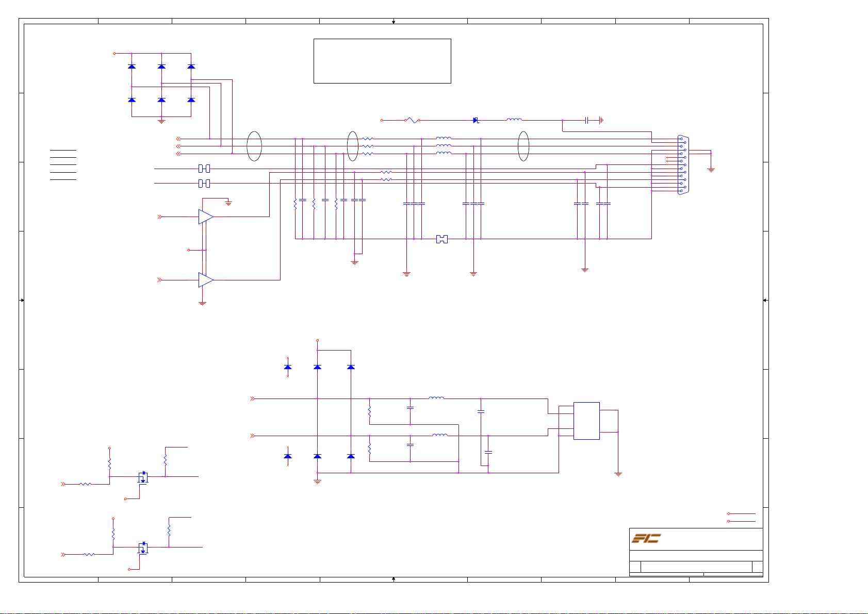Click the ground symbol right of the D-sub connector

coord(711,170)
